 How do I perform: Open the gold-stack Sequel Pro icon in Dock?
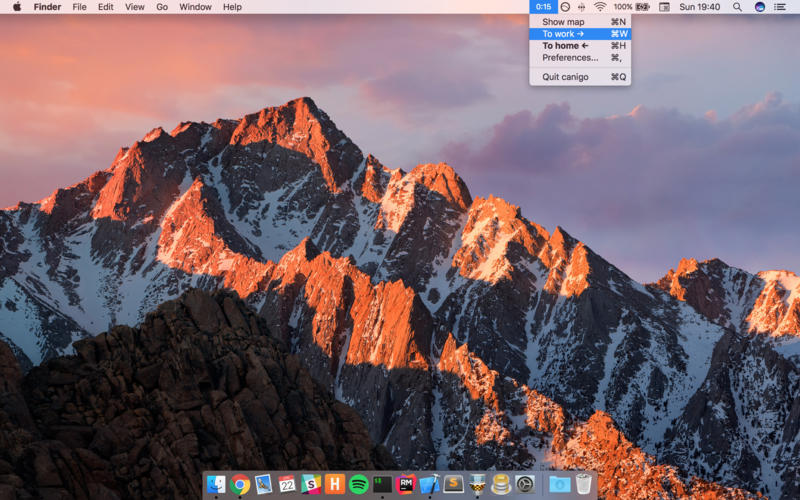[x=501, y=484]
